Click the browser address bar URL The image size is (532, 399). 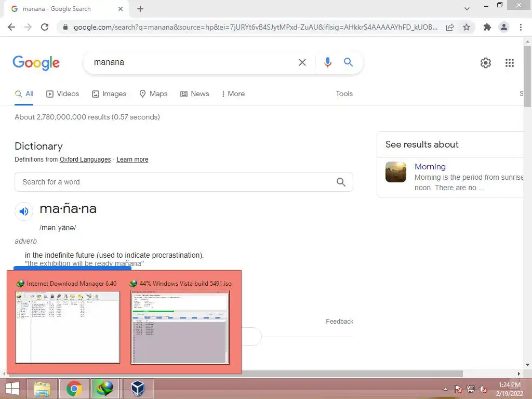coord(256,27)
